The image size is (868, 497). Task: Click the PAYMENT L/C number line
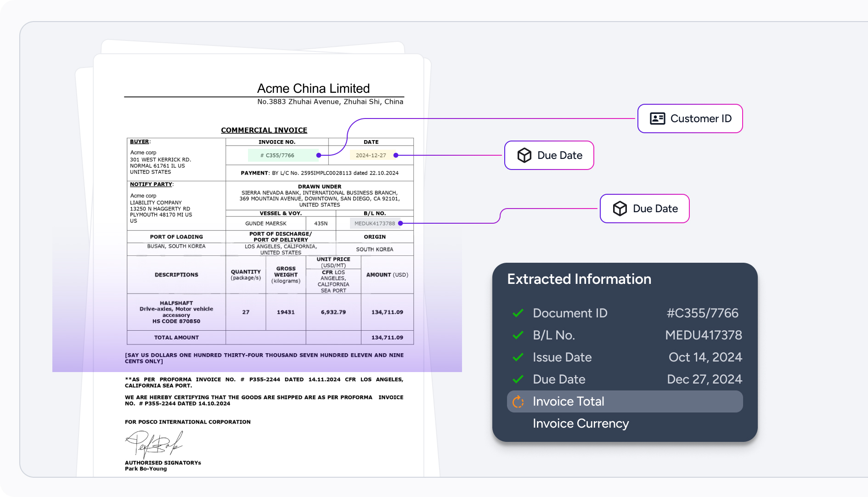320,173
